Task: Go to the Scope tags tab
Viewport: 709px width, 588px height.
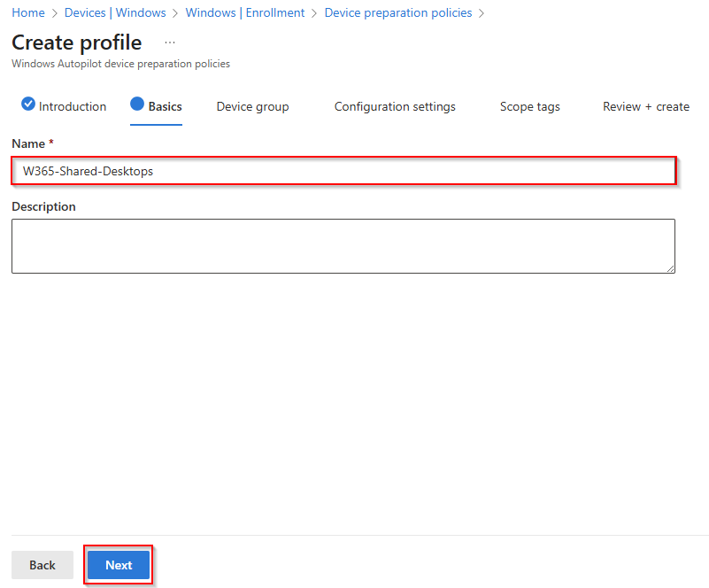Action: (529, 106)
